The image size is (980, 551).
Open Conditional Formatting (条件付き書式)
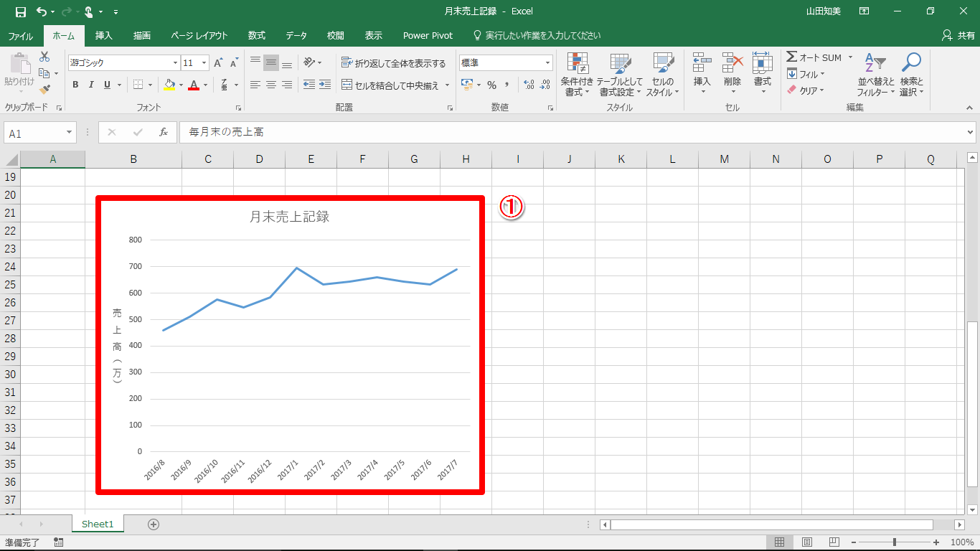pyautogui.click(x=577, y=75)
